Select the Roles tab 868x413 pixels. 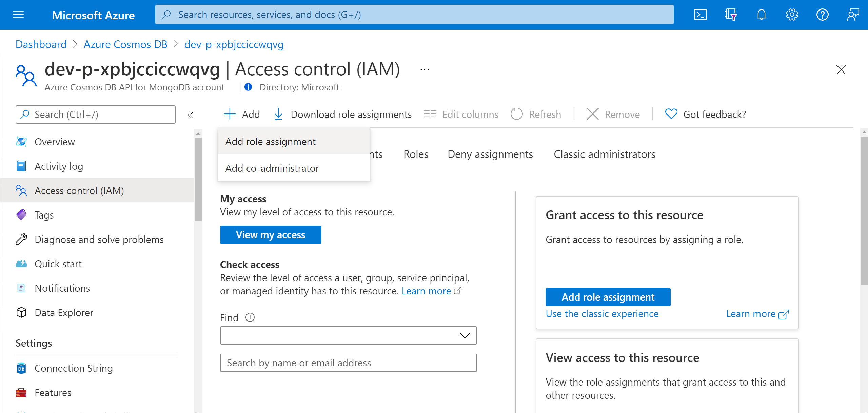pos(417,154)
